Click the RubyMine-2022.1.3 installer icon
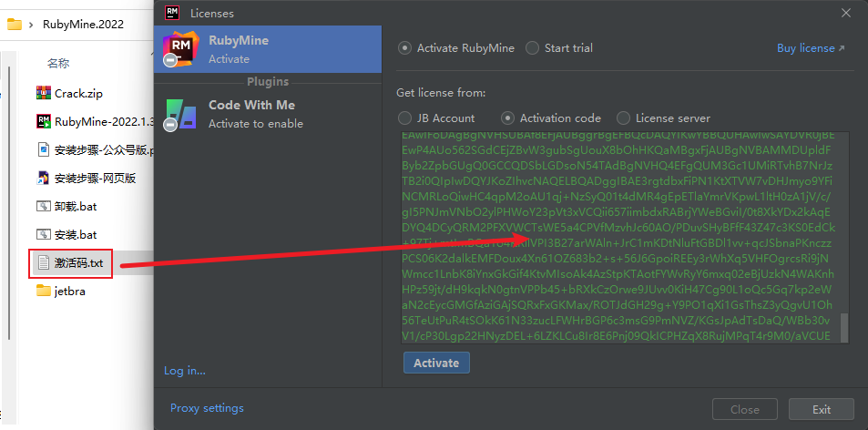 pos(43,121)
